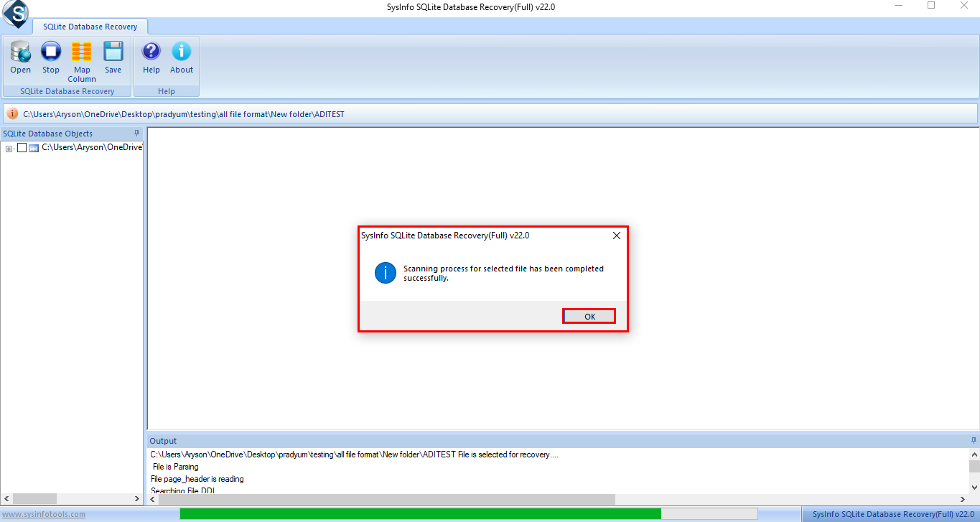Click the SQLite Database Objects panel title
The width and height of the screenshot is (980, 522).
coord(48,134)
